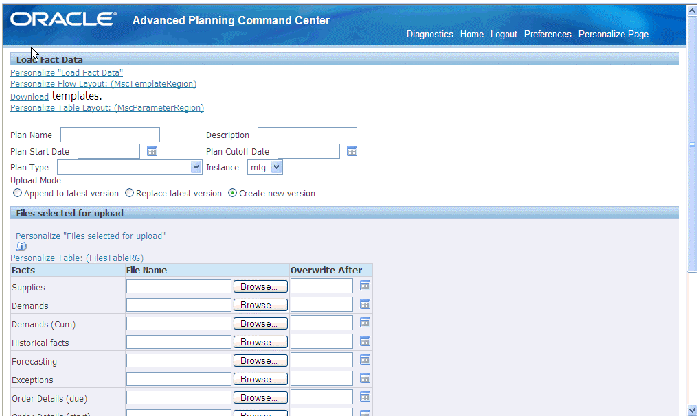Click Browse button for Demands (Cum)
Image resolution: width=699 pixels, height=419 pixels.
261,324
